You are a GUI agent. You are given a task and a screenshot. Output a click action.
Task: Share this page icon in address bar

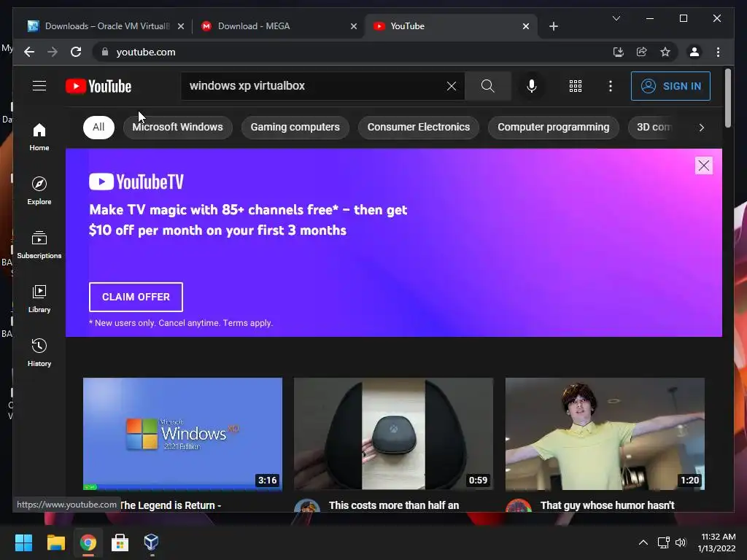point(642,52)
